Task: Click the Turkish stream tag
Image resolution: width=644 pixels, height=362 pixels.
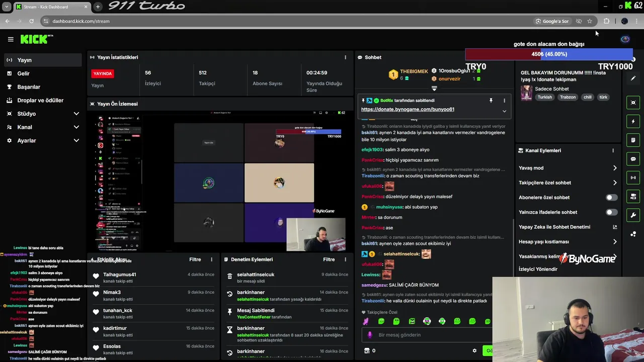Action: click(544, 97)
